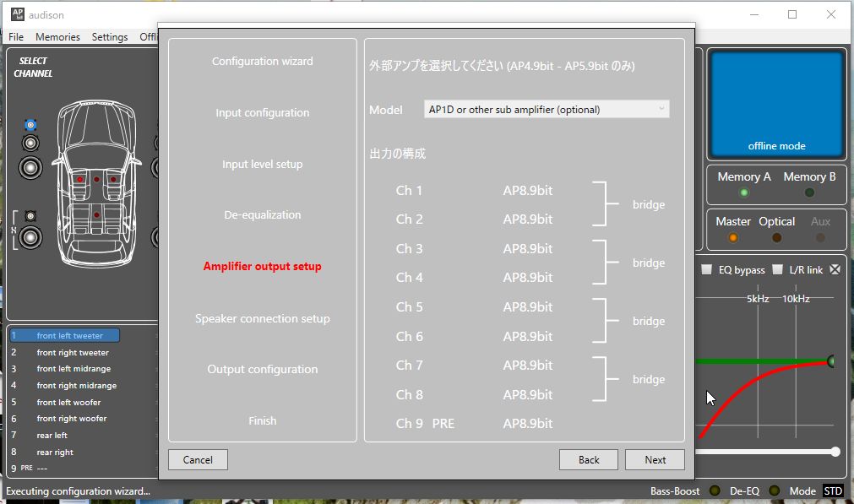Maximize the audison window

click(792, 14)
